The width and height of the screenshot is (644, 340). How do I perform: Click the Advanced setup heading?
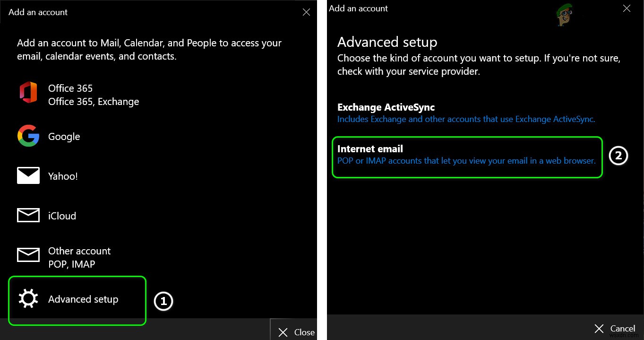(x=387, y=42)
